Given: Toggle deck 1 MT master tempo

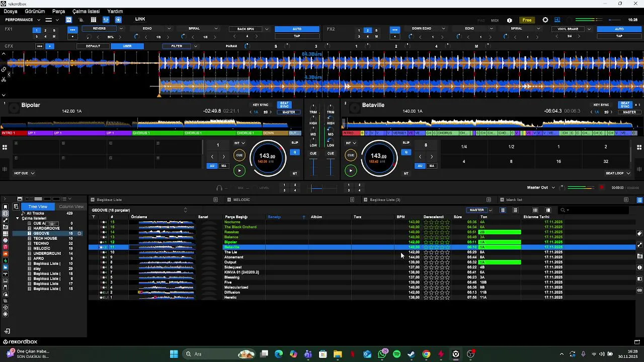Looking at the screenshot, I should (x=295, y=173).
